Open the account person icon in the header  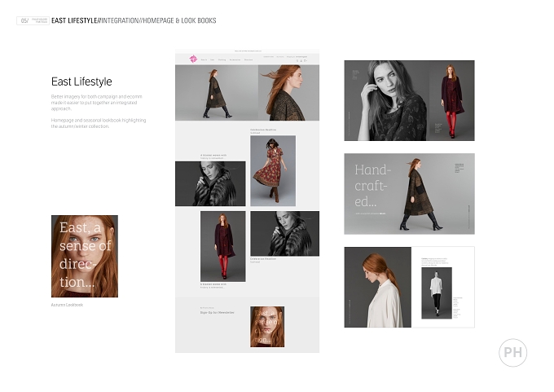[x=301, y=61]
